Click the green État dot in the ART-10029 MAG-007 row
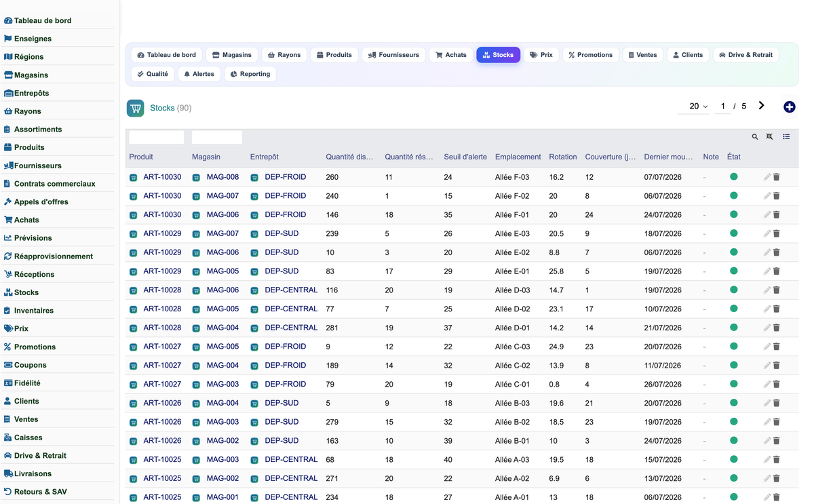The width and height of the screenshot is (814, 504). coord(733,233)
